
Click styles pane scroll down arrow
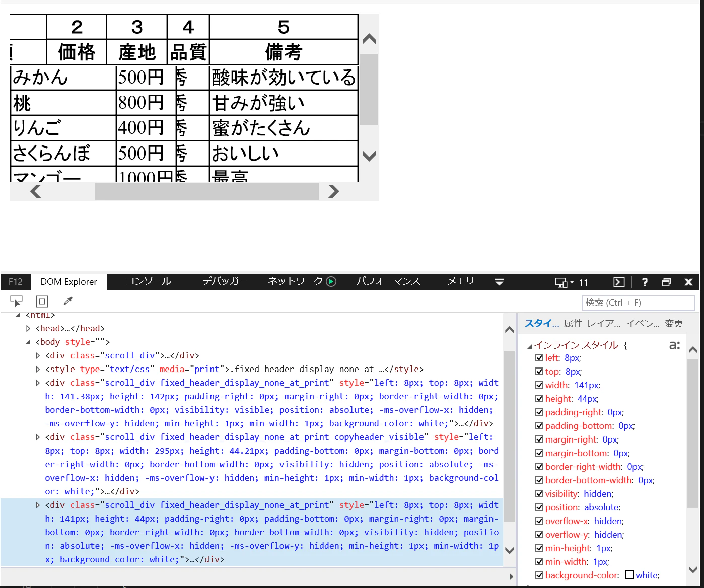pyautogui.click(x=693, y=570)
